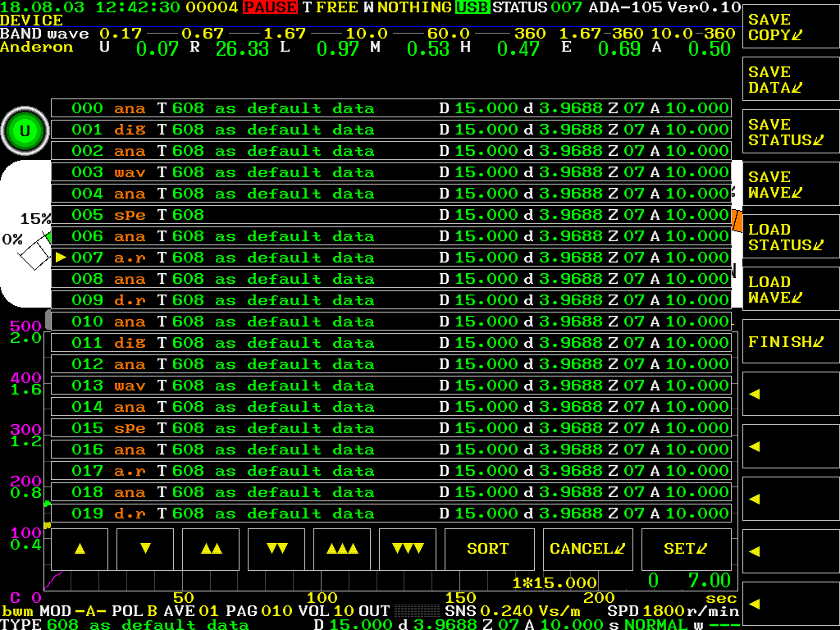Click the STATUS 007 header text
This screenshot has height=630, width=840.
pyautogui.click(x=537, y=7)
